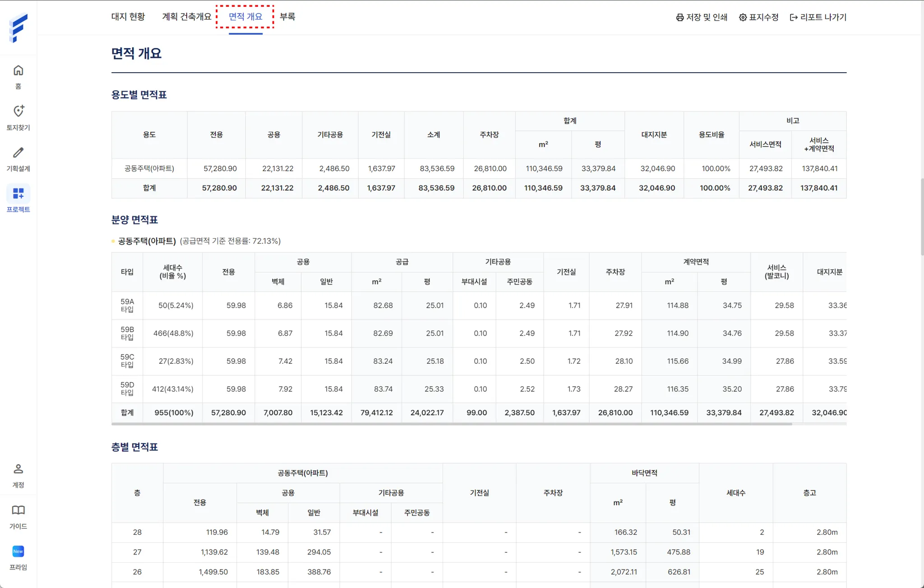Open the 부록 tab
Viewport: 924px width, 588px height.
pyautogui.click(x=287, y=17)
